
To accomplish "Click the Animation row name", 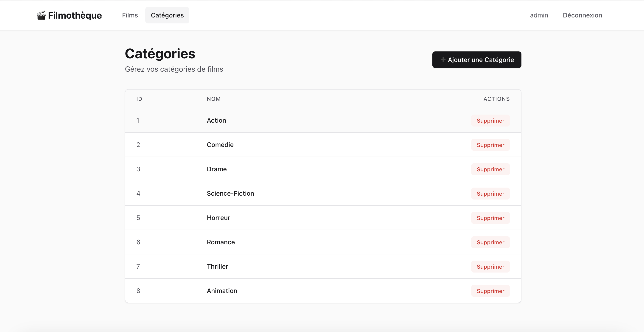I will point(222,291).
